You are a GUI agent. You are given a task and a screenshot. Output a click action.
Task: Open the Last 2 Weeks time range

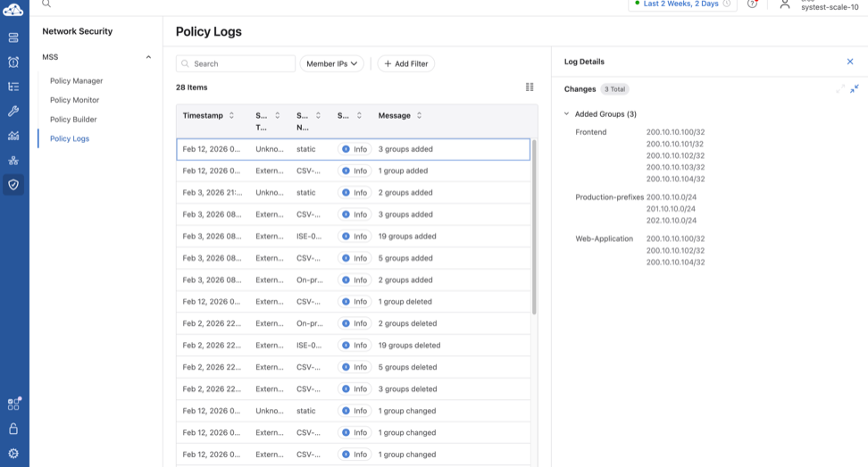click(682, 4)
